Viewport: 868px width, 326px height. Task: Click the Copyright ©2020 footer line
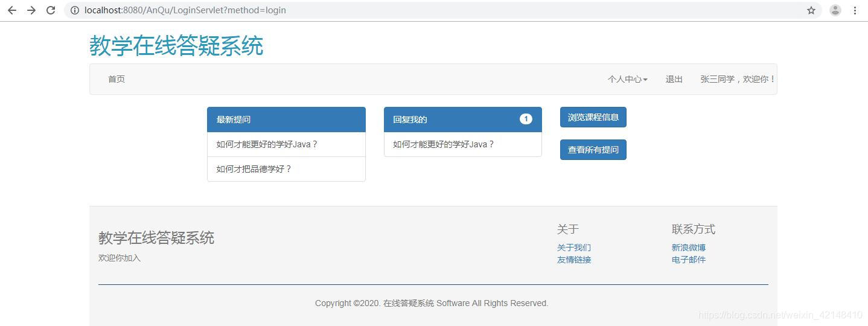click(432, 303)
